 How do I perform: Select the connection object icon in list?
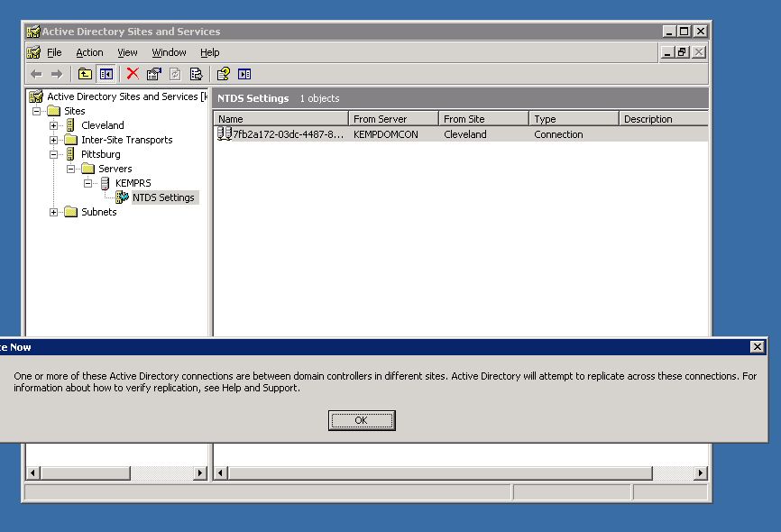pyautogui.click(x=225, y=134)
